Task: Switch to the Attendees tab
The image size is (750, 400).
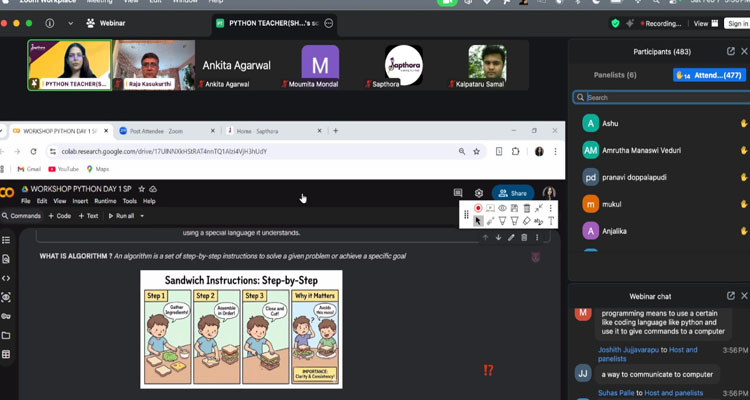Action: pos(708,74)
